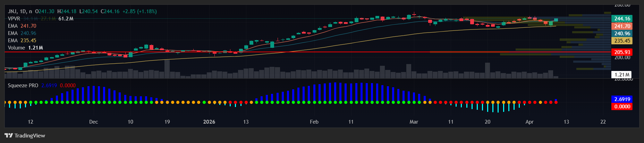Click the white 1.21M volume axis label
644x143 pixels.
(622, 75)
